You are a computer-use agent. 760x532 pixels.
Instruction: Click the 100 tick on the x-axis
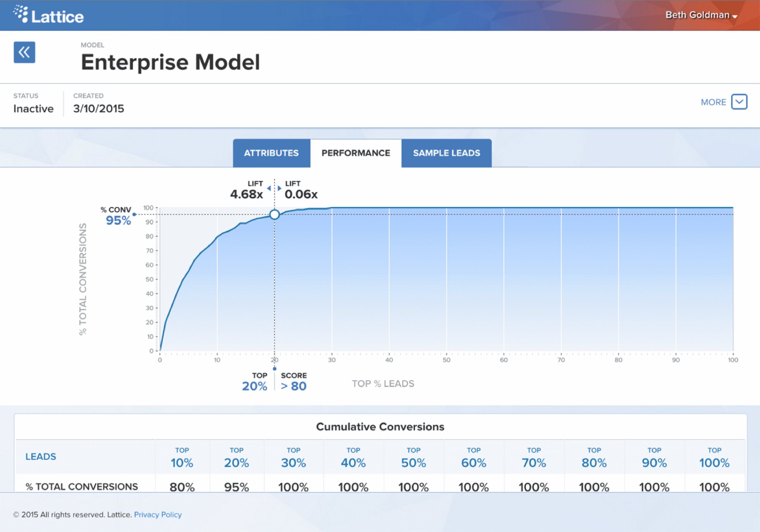[733, 360]
